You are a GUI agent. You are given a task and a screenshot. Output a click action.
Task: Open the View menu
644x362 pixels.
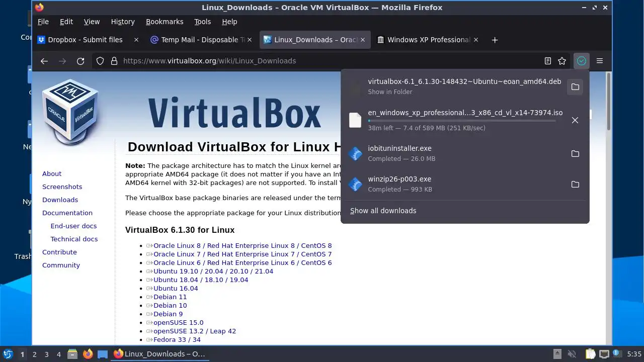pyautogui.click(x=92, y=22)
